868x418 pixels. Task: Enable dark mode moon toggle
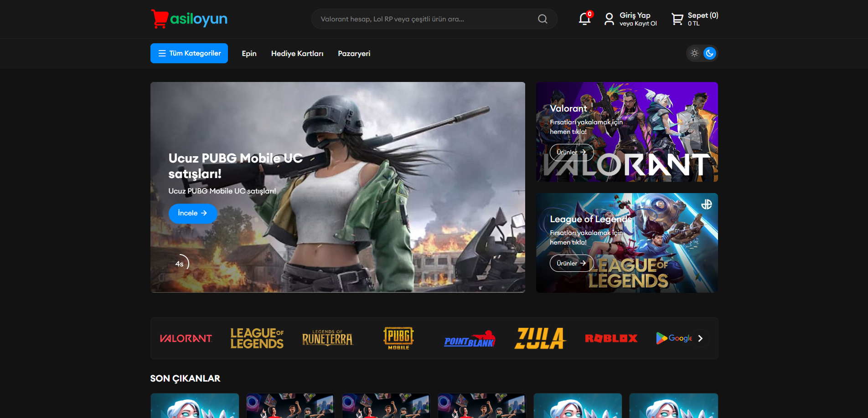(x=710, y=53)
